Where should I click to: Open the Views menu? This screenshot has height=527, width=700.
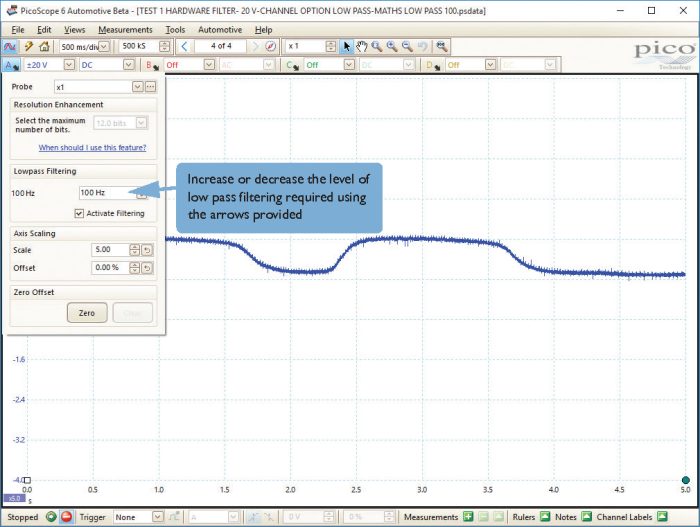point(75,29)
